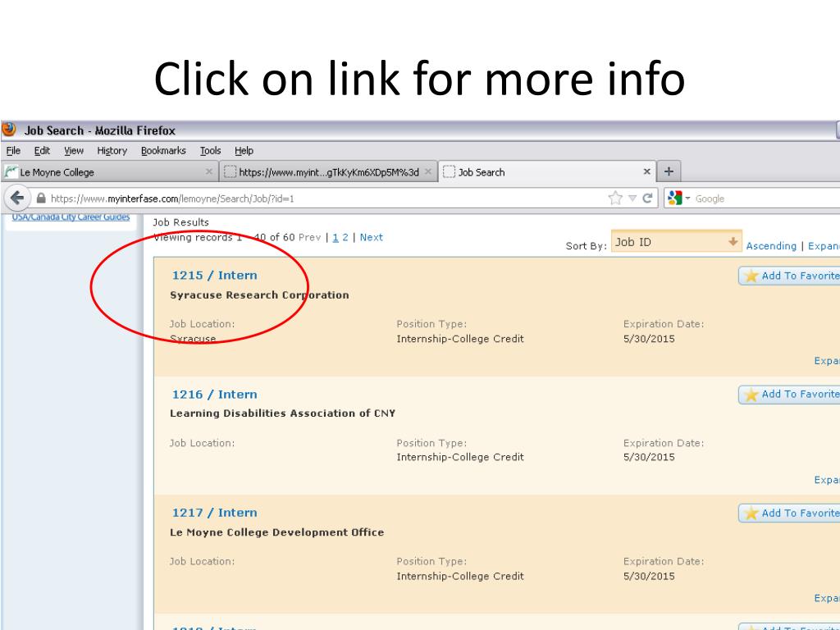
Task: Close the Le Moyne College tab
Action: [x=209, y=172]
